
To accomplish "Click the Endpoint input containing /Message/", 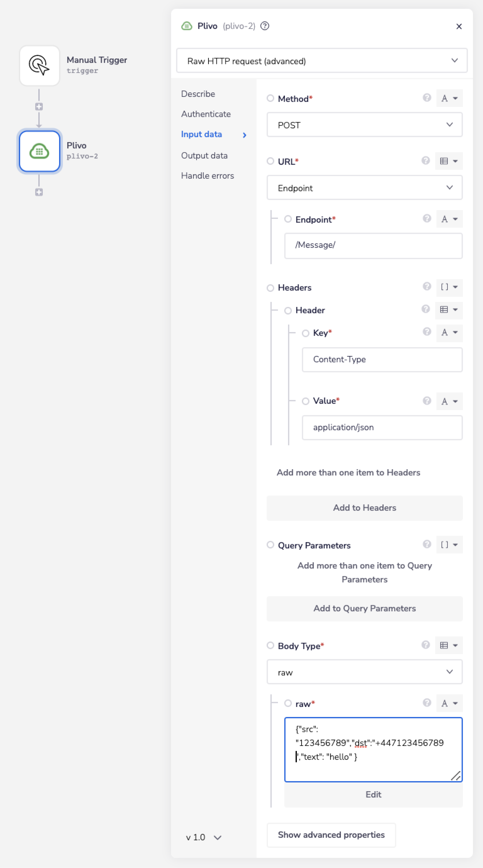I will coord(373,245).
